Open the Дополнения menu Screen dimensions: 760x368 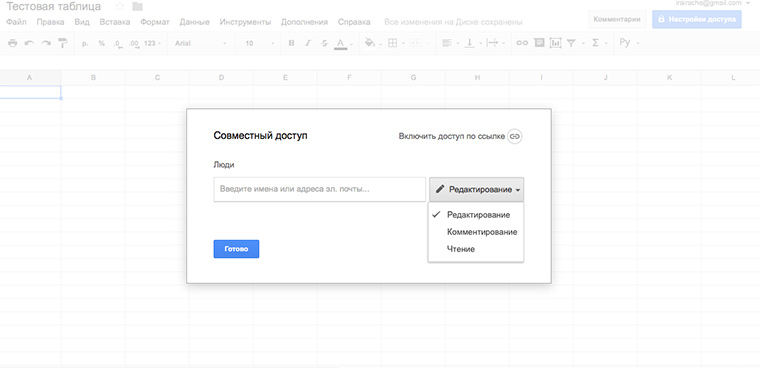coord(304,22)
